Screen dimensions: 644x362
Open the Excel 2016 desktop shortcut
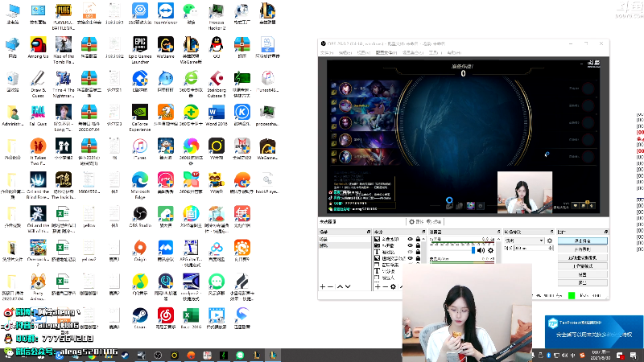[191, 318]
